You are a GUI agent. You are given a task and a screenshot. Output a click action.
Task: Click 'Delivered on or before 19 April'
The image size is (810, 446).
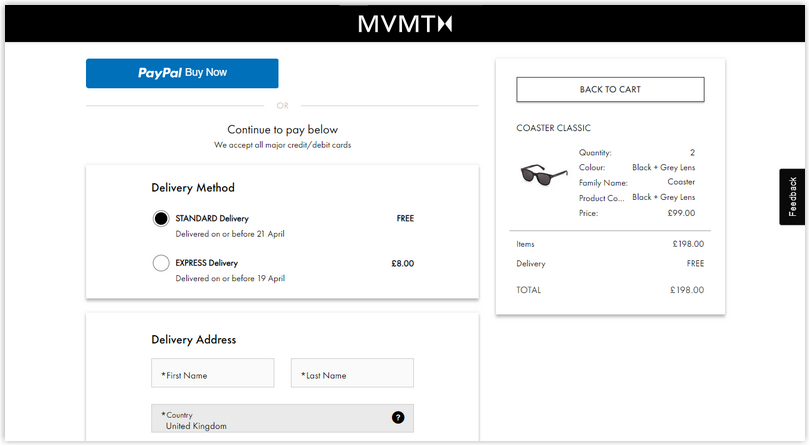point(230,279)
